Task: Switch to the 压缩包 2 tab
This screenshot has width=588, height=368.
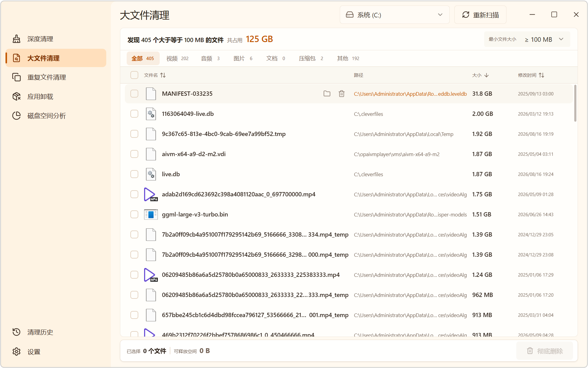Action: [x=311, y=58]
